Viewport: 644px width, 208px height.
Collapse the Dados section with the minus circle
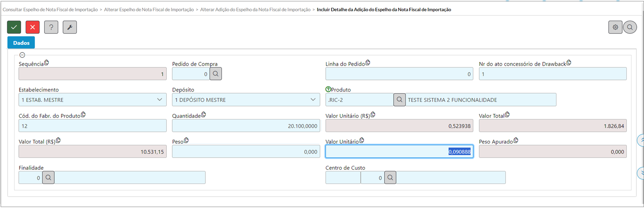point(22,55)
